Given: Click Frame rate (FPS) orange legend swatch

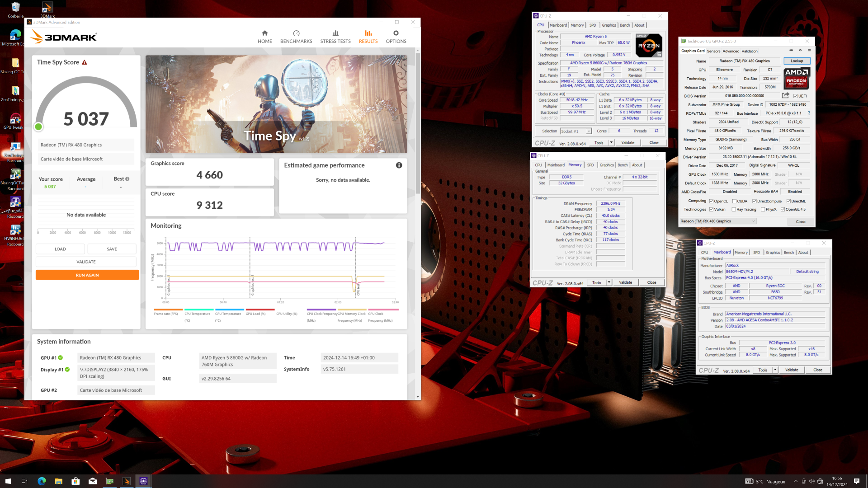Looking at the screenshot, I should [168, 310].
